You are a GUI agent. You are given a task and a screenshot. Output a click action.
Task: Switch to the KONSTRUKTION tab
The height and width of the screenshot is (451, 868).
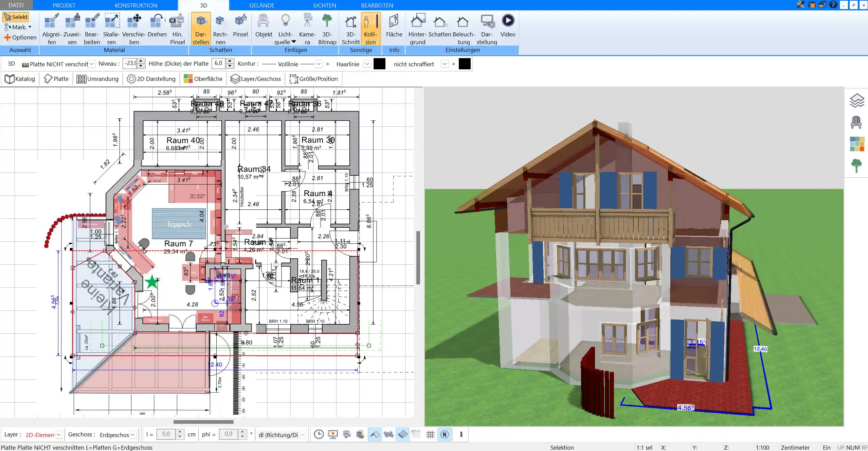[x=136, y=5]
